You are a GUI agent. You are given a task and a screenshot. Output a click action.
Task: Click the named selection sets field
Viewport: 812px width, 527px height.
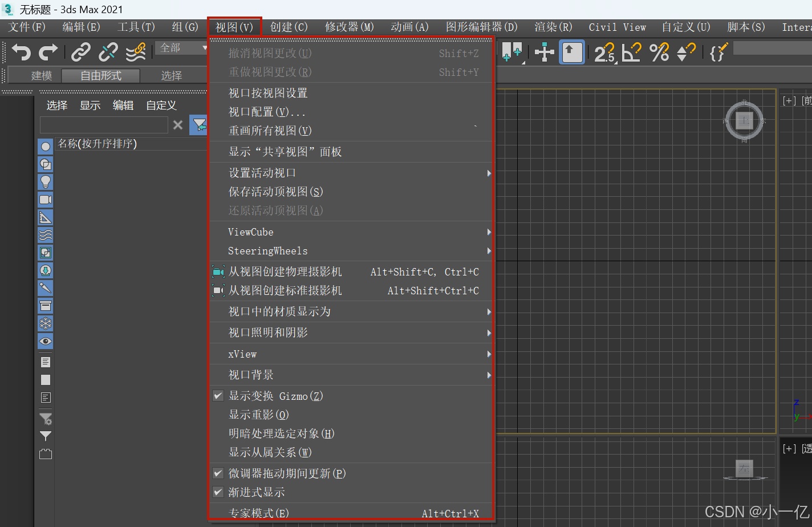(772, 48)
